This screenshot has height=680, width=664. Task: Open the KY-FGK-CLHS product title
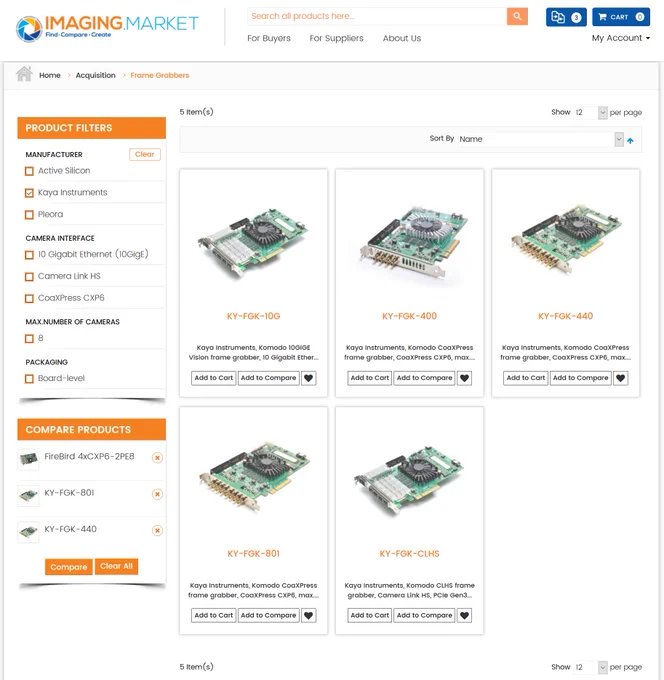coord(409,554)
